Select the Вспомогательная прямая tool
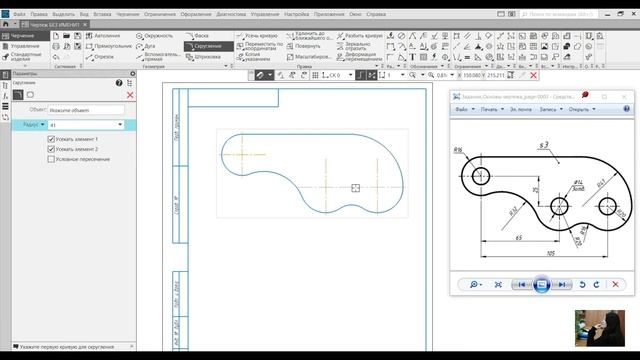 pyautogui.click(x=158, y=56)
